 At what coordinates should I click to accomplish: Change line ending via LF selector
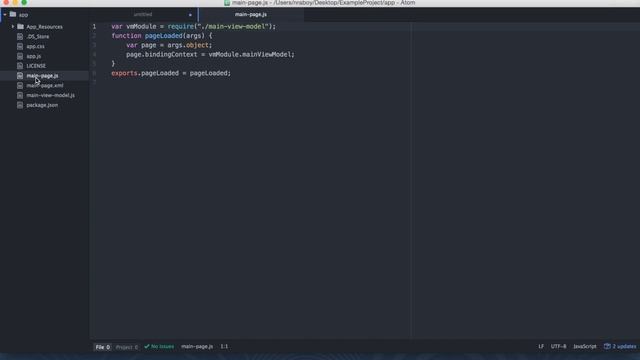(x=541, y=347)
